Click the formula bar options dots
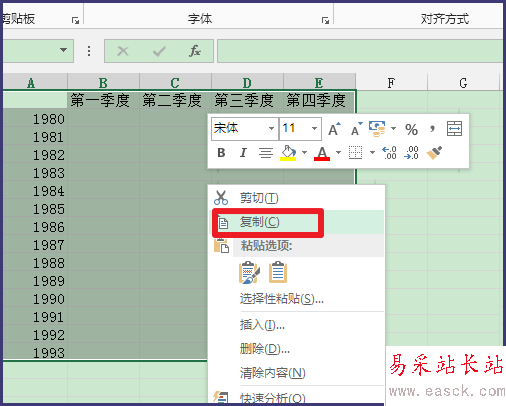This screenshot has height=406, width=506. (x=89, y=51)
